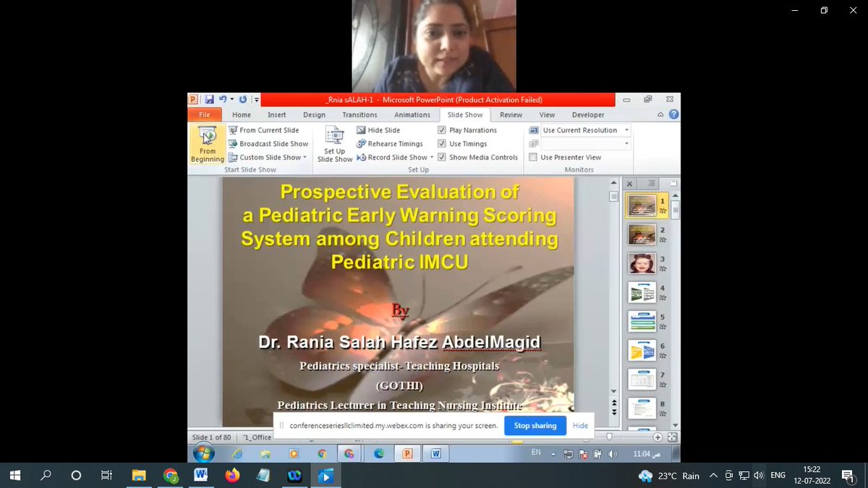Open Edge in the shared taskbar
This screenshot has height=488, width=868.
tap(379, 454)
